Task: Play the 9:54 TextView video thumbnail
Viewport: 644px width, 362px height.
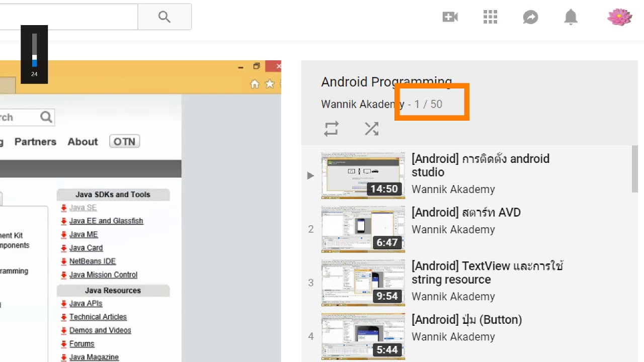Action: coord(363,283)
